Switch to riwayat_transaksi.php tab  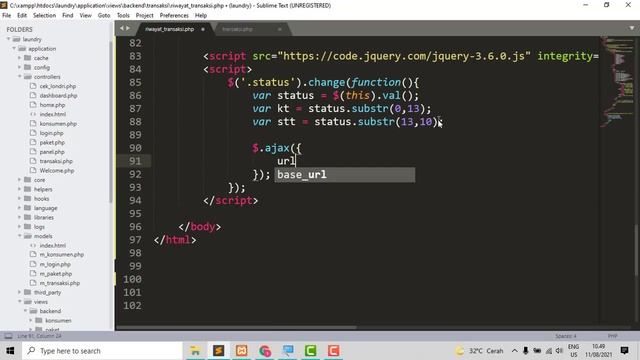click(x=169, y=29)
